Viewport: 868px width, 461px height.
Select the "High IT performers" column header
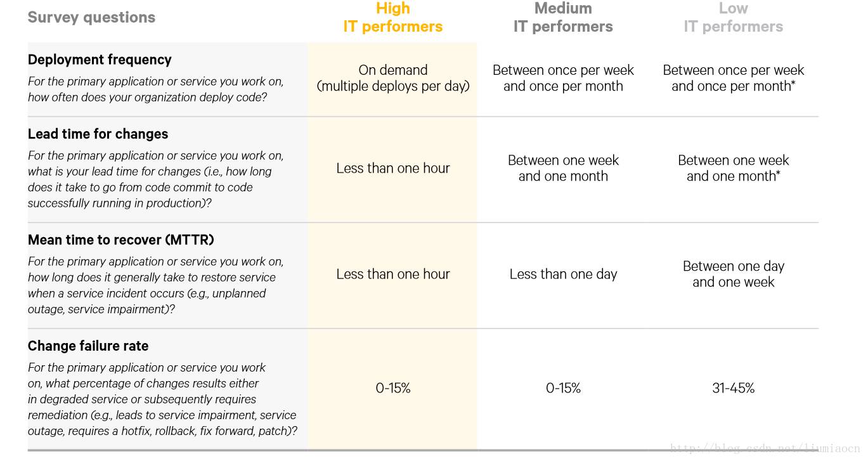pos(392,17)
